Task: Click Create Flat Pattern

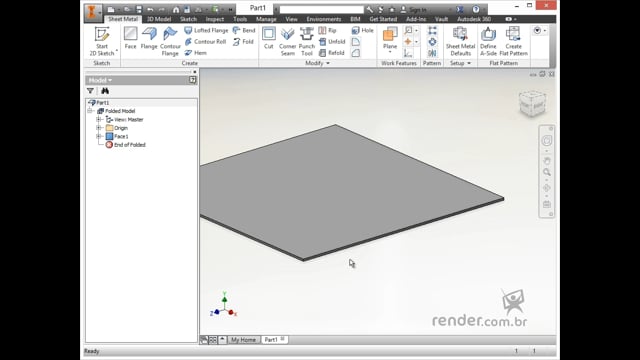Action: click(513, 41)
